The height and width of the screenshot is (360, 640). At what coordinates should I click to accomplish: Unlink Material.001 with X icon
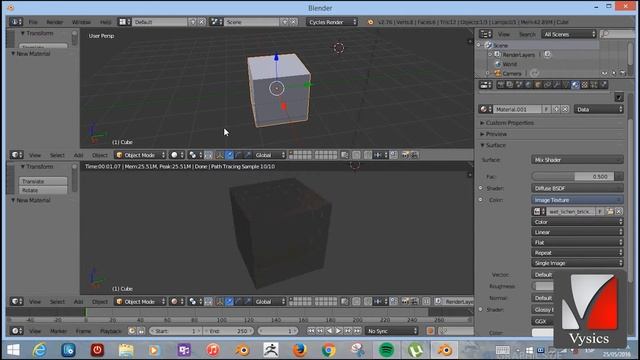click(x=565, y=109)
